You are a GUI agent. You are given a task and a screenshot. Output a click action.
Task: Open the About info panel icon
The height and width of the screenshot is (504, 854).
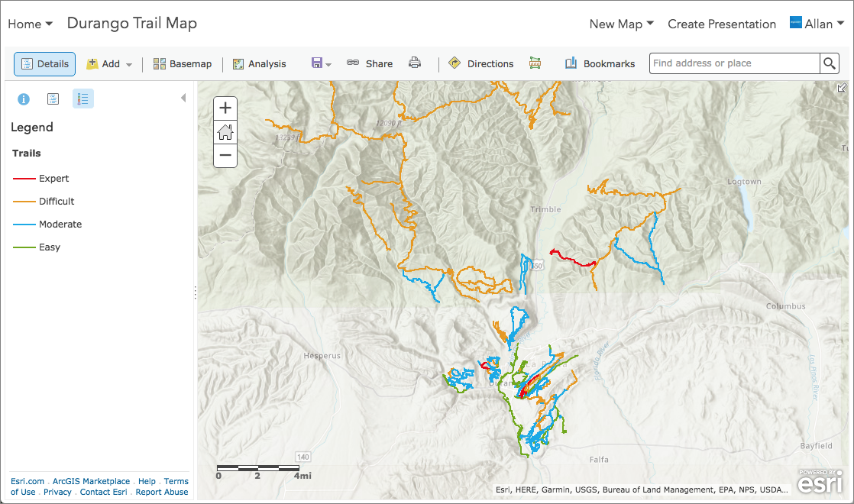tap(24, 99)
